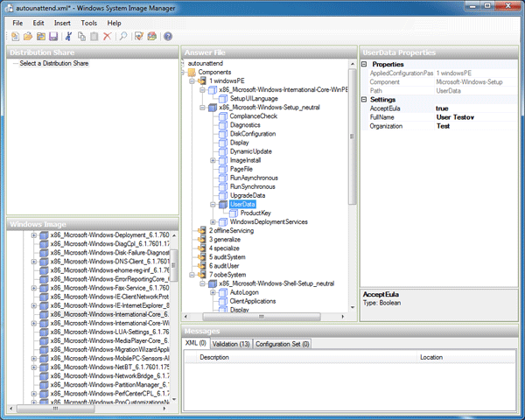Collapse the 1 windowsPE configuration pass
Image resolution: width=525 pixels, height=420 pixels.
pos(192,80)
